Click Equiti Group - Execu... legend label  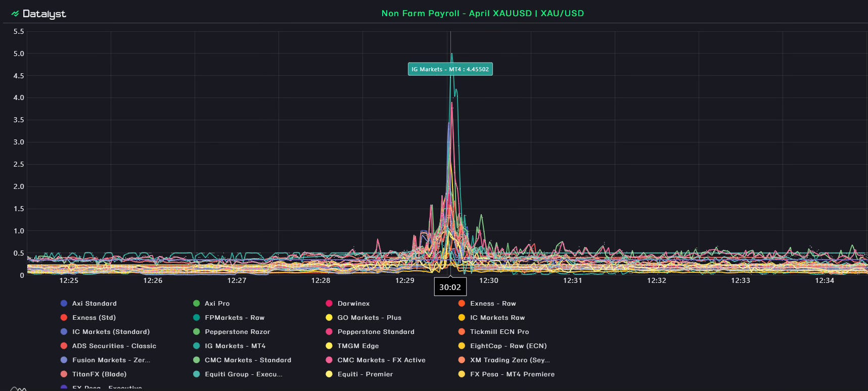[244, 374]
